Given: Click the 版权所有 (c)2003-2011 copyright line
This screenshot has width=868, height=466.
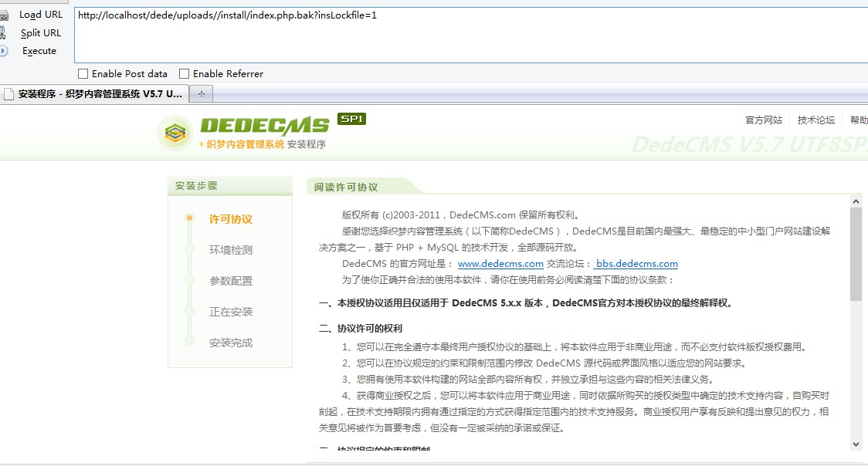Looking at the screenshot, I should pyautogui.click(x=460, y=215).
